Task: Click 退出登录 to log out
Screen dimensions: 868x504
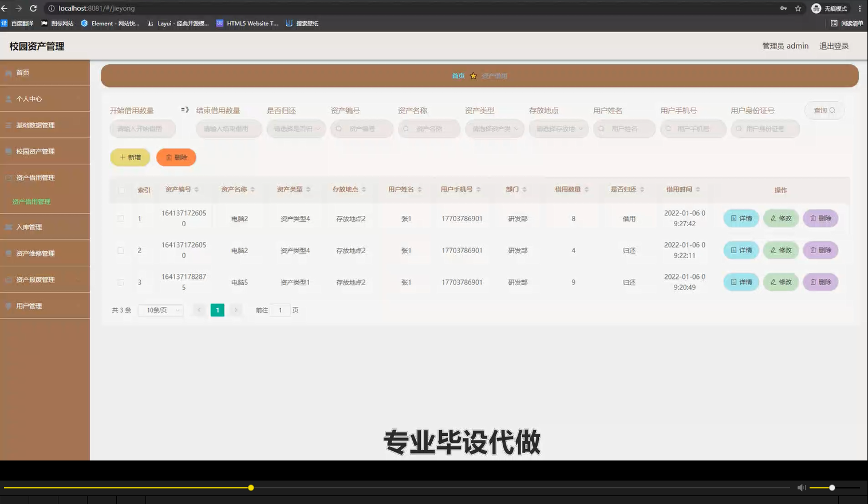Action: [834, 46]
